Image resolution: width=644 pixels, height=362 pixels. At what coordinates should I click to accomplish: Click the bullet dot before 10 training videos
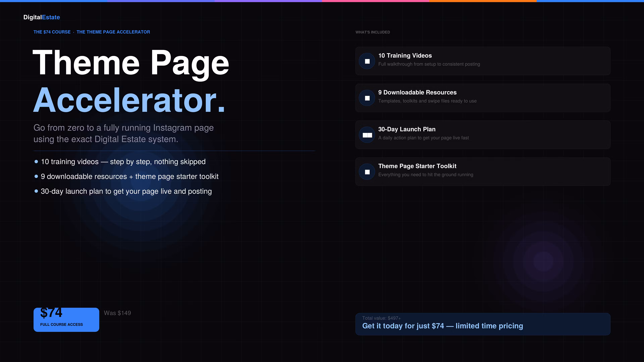point(36,162)
